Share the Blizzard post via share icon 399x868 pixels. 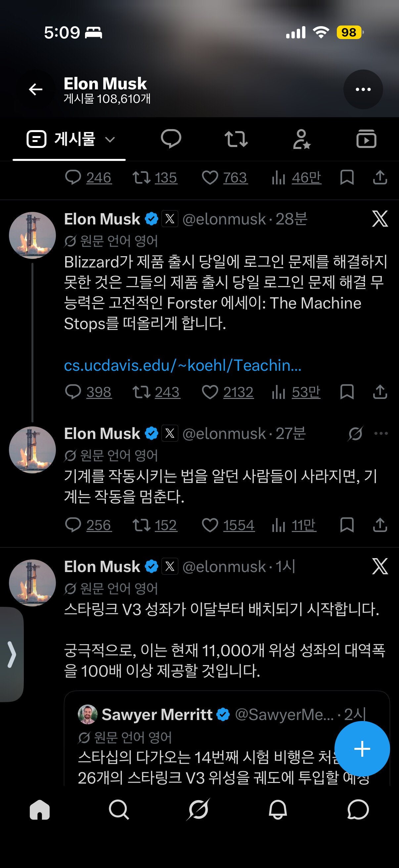pyautogui.click(x=380, y=392)
